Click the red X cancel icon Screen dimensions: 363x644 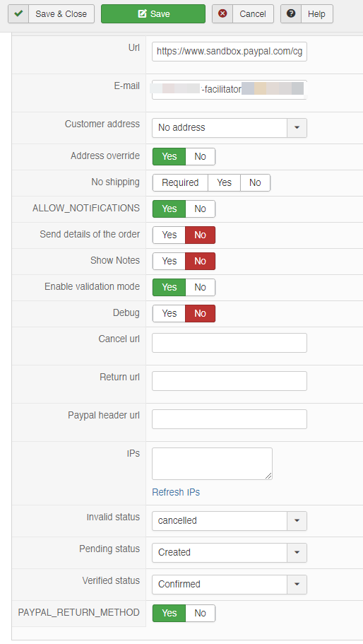click(222, 13)
